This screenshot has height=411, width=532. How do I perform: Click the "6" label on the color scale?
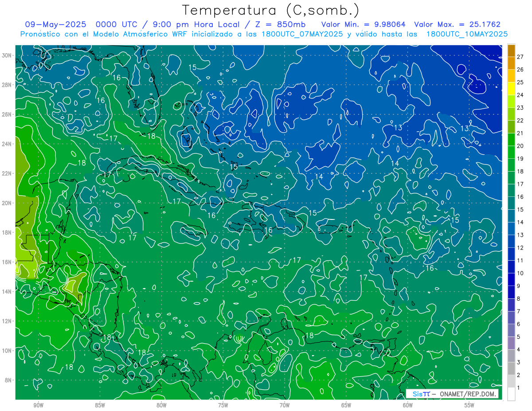(519, 324)
